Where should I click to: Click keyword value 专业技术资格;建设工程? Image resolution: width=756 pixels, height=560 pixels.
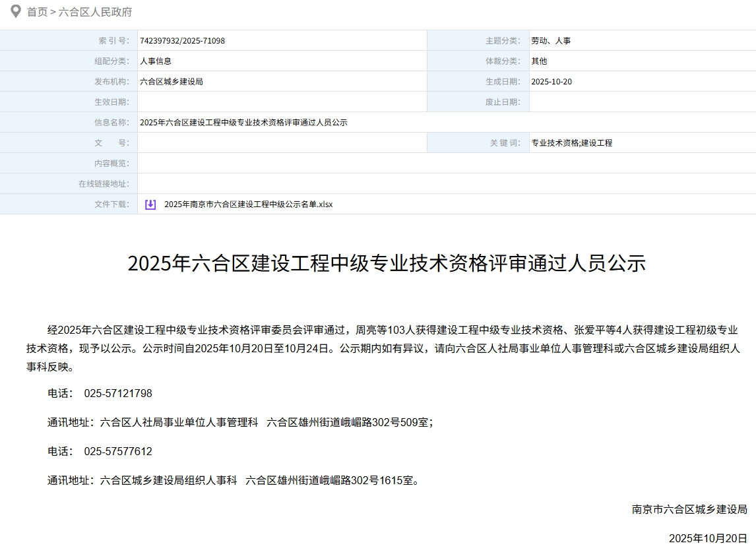tap(571, 143)
